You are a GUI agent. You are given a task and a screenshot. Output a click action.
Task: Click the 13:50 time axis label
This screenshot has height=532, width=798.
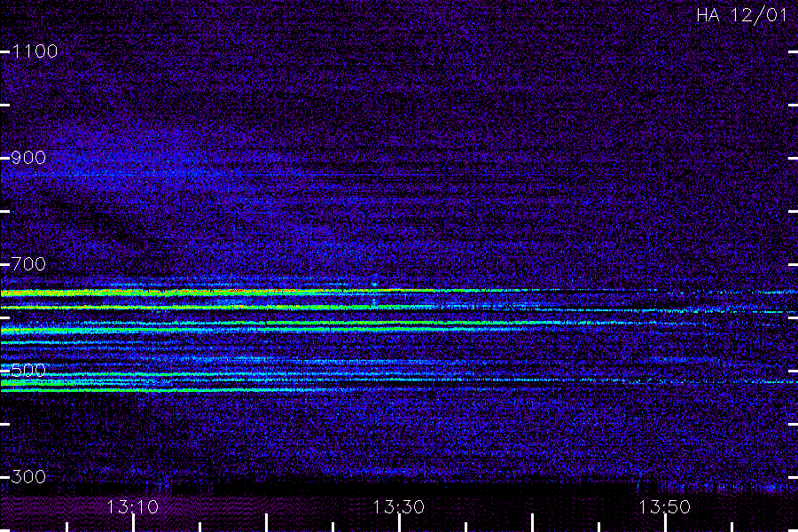click(665, 507)
